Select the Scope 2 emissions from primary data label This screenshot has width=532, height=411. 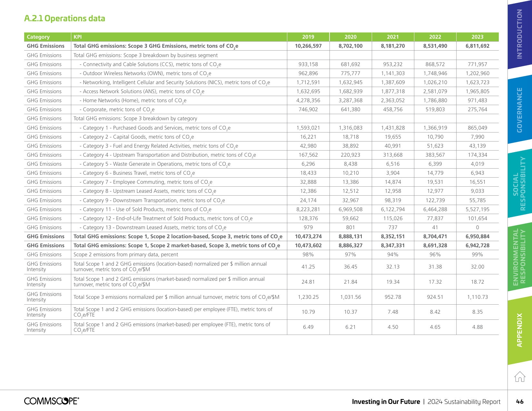(x=126, y=255)
